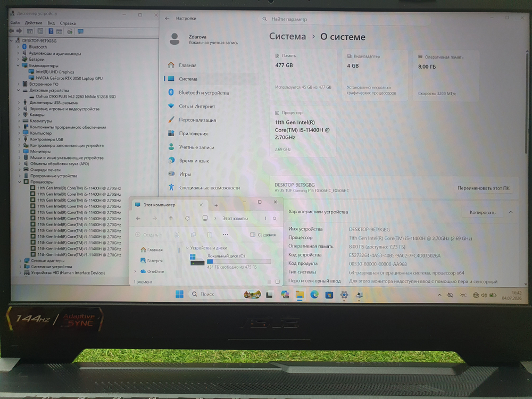The width and height of the screenshot is (532, 399).
Task: Collapse Характеристики устройства section chevron
Action: pos(511,212)
